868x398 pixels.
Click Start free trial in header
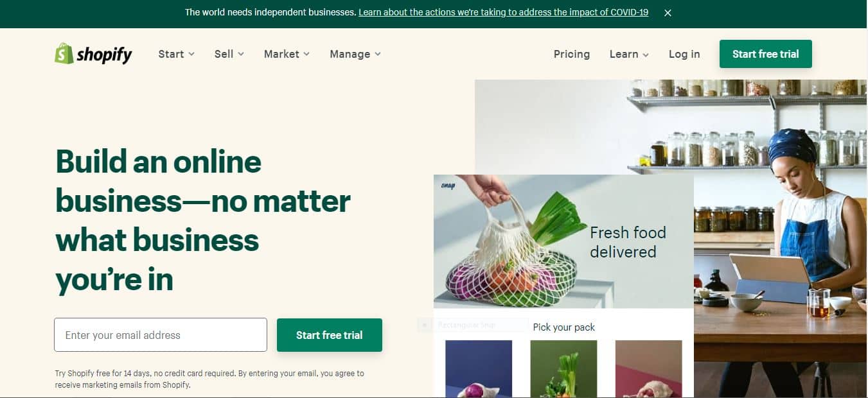766,54
